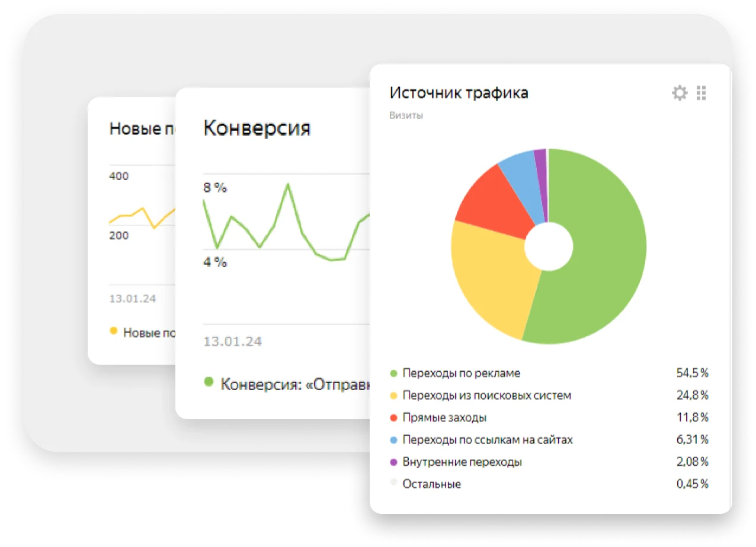
Task: Click the 2,08 % value
Action: tap(692, 462)
